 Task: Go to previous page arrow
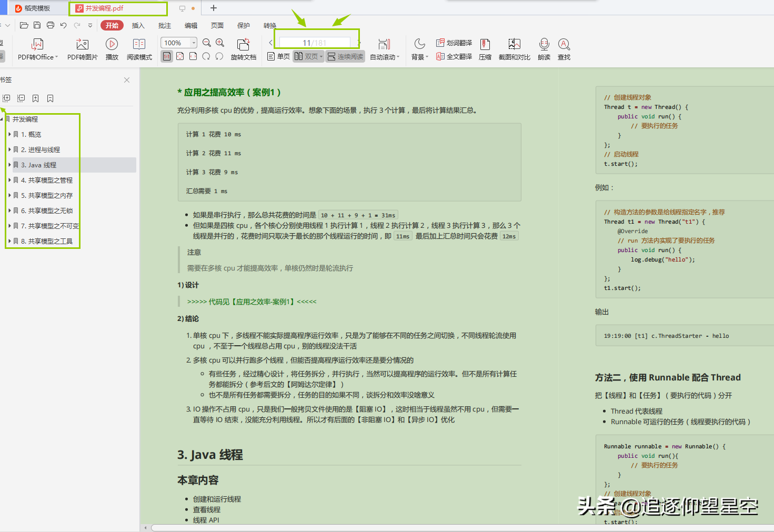(270, 43)
